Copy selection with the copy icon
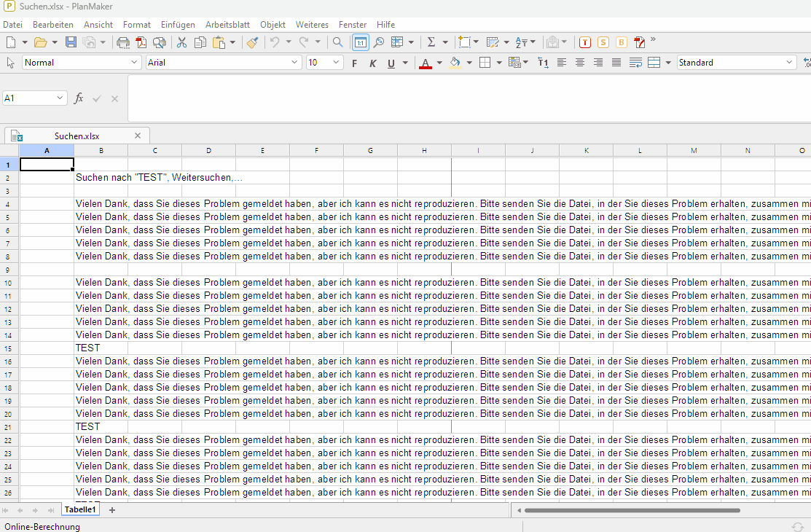 click(x=200, y=42)
